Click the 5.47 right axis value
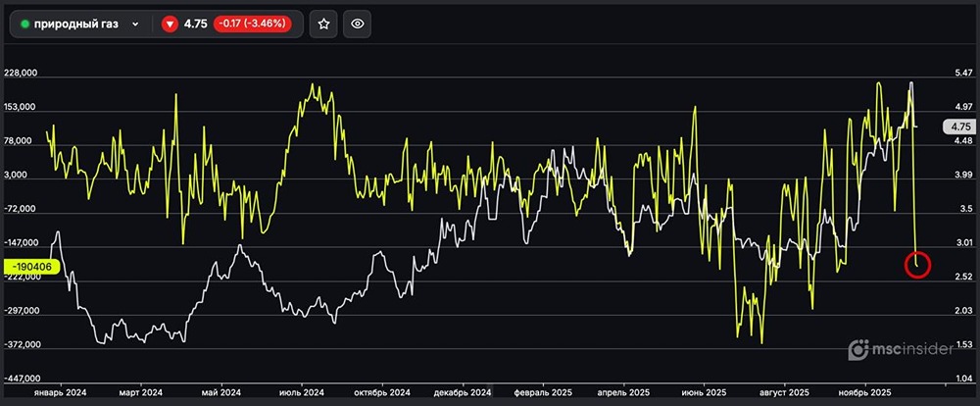This screenshot has width=980, height=406. pyautogui.click(x=964, y=74)
